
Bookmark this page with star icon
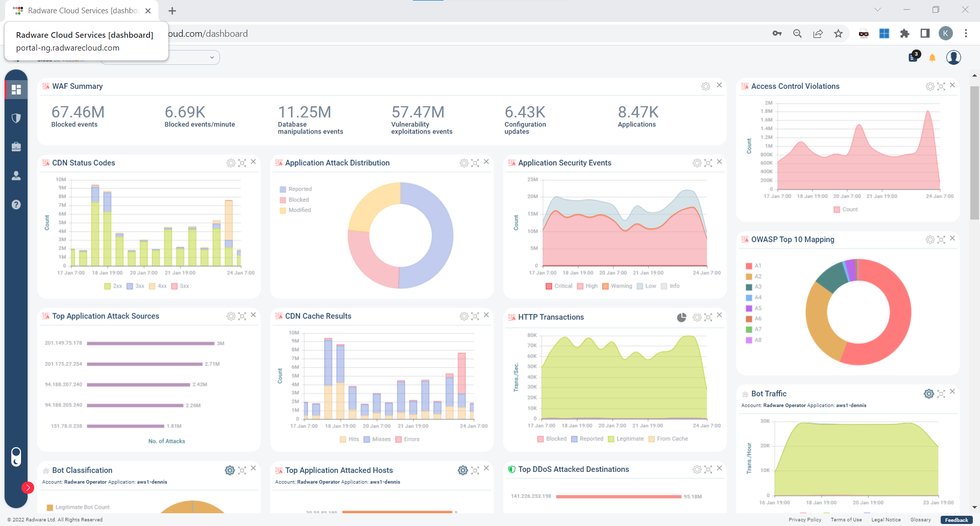(x=838, y=33)
